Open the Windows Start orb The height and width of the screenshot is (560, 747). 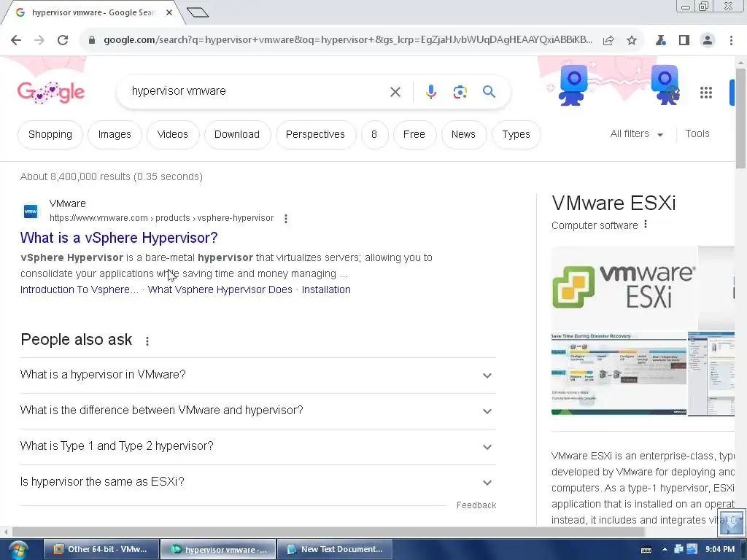(x=18, y=550)
